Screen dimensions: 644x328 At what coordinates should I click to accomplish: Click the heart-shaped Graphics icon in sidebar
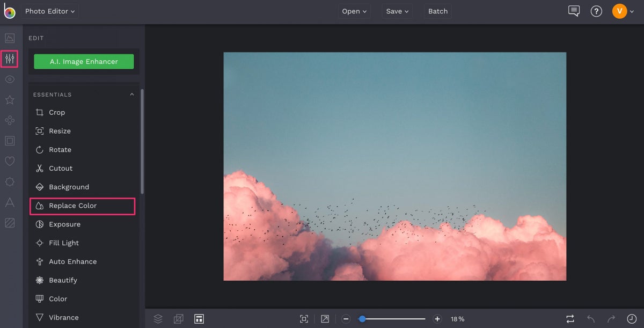click(x=9, y=161)
